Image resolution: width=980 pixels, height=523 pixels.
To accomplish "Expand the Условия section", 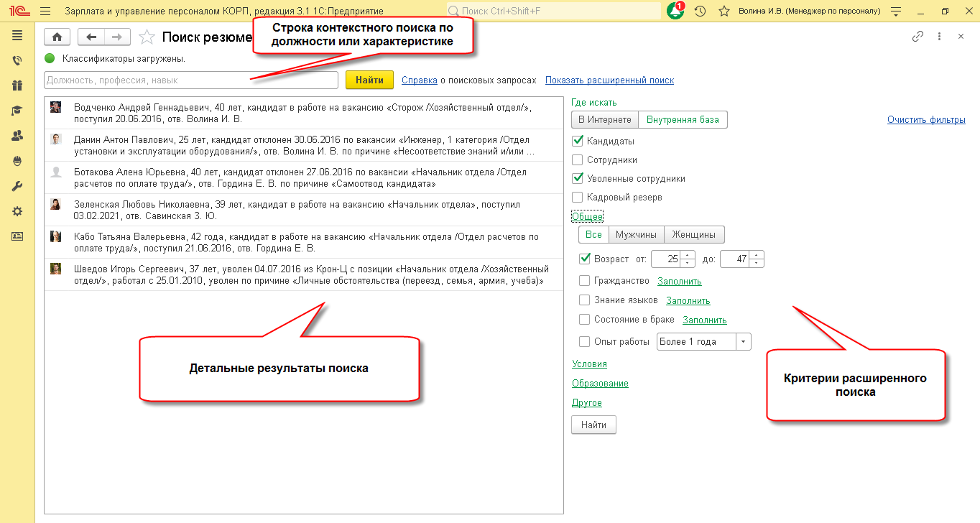I will (589, 364).
